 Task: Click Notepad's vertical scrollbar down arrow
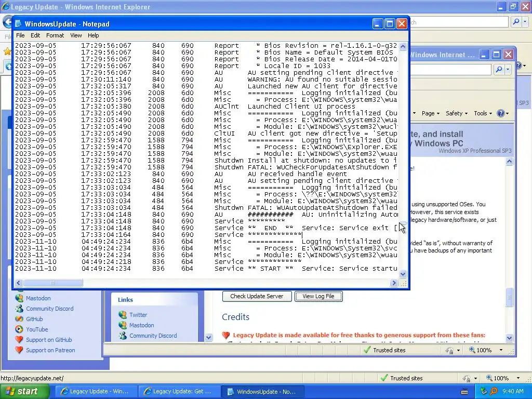[x=403, y=274]
